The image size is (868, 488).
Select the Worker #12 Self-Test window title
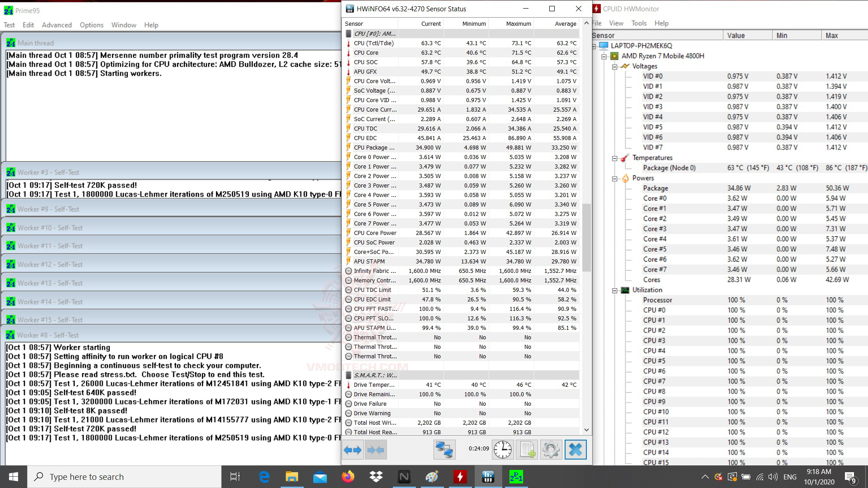(x=50, y=264)
